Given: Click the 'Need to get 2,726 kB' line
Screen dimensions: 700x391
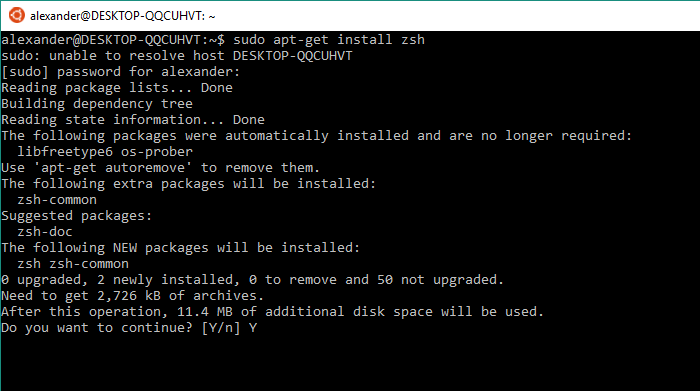Looking at the screenshot, I should point(133,296).
